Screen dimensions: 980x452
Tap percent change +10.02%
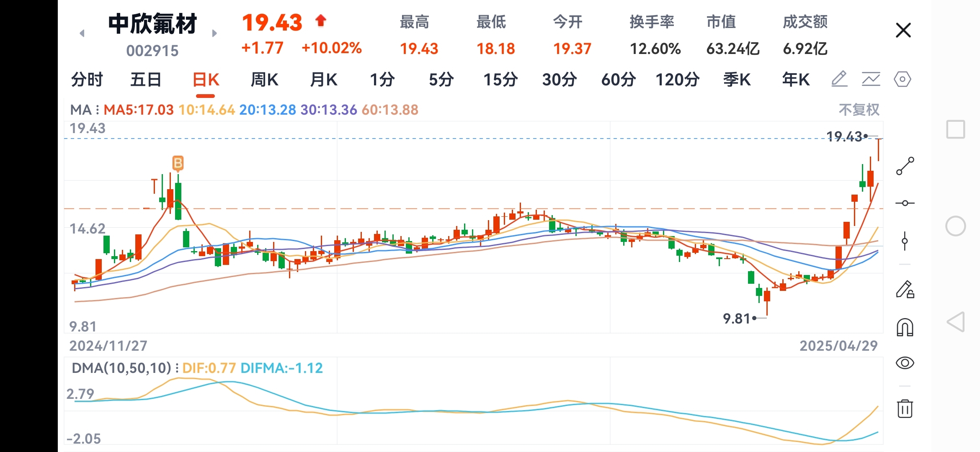click(331, 48)
